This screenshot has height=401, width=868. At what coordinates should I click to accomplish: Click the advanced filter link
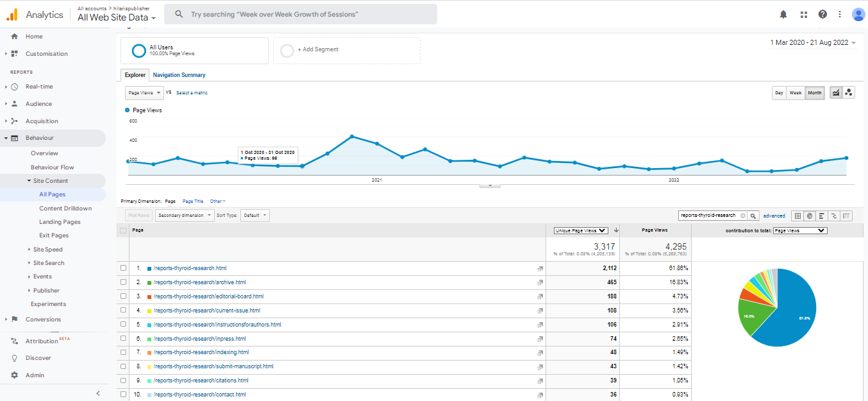[774, 216]
